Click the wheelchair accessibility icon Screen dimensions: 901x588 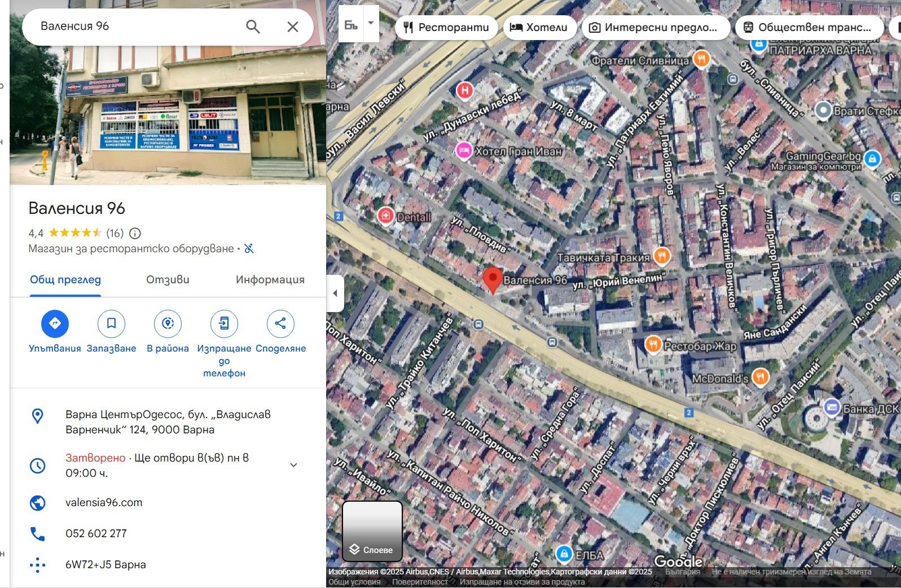point(249,248)
